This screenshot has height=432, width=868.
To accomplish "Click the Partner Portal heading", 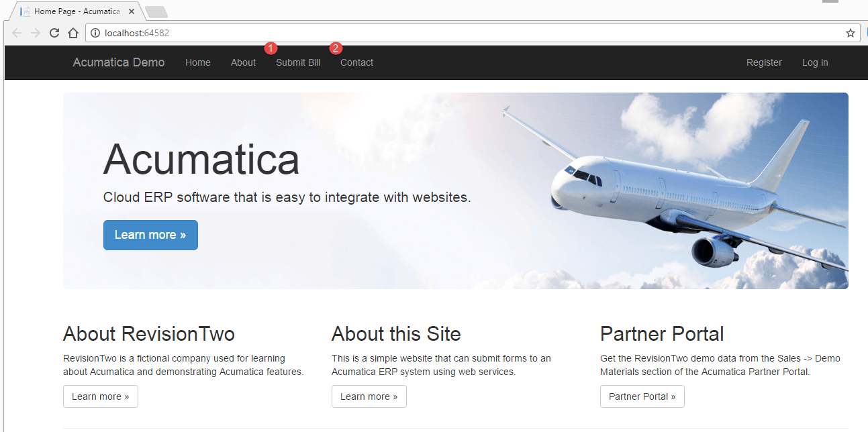I will (662, 333).
